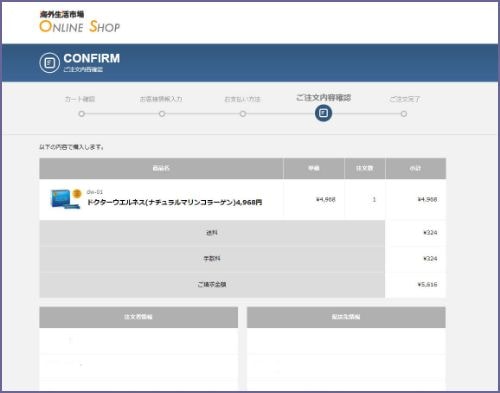This screenshot has width=500, height=393.
Task: Click the orderer information panel header
Action: pyautogui.click(x=139, y=317)
